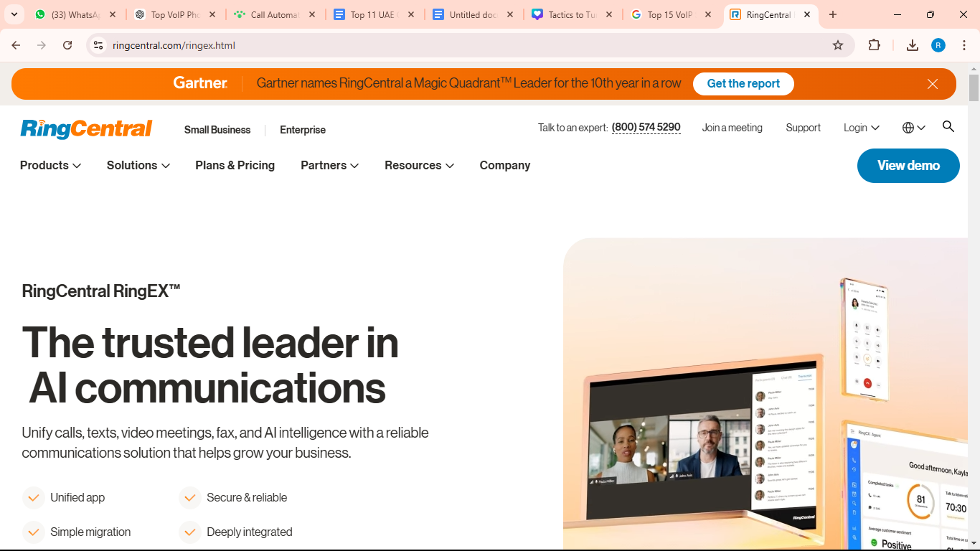Click the browser back arrow
The width and height of the screenshot is (980, 551).
[16, 44]
